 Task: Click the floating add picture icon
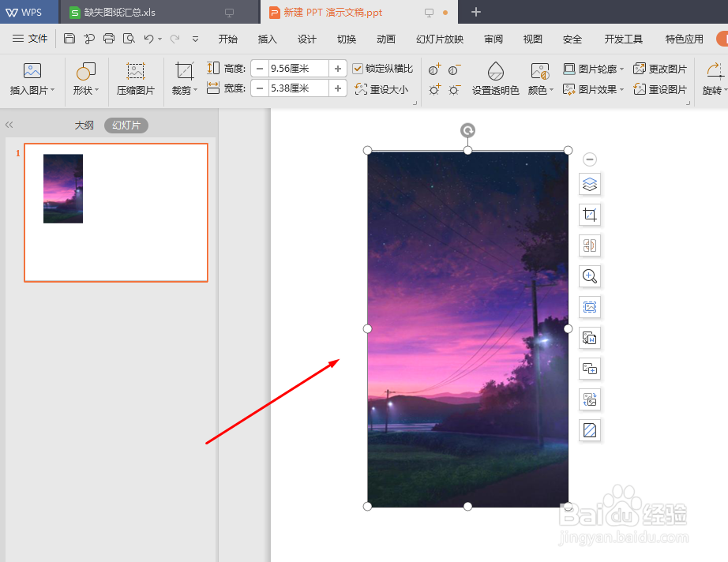click(x=590, y=369)
